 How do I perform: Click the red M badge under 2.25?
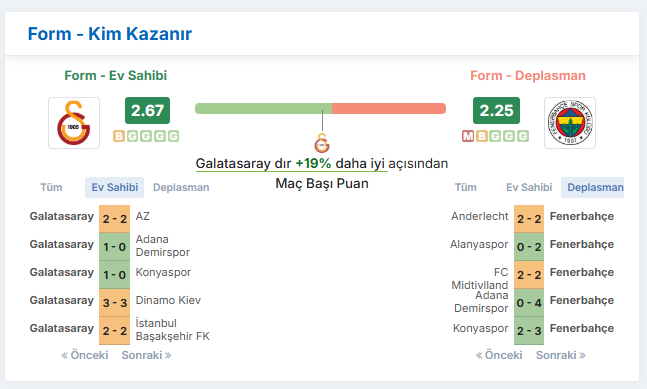[x=468, y=136]
